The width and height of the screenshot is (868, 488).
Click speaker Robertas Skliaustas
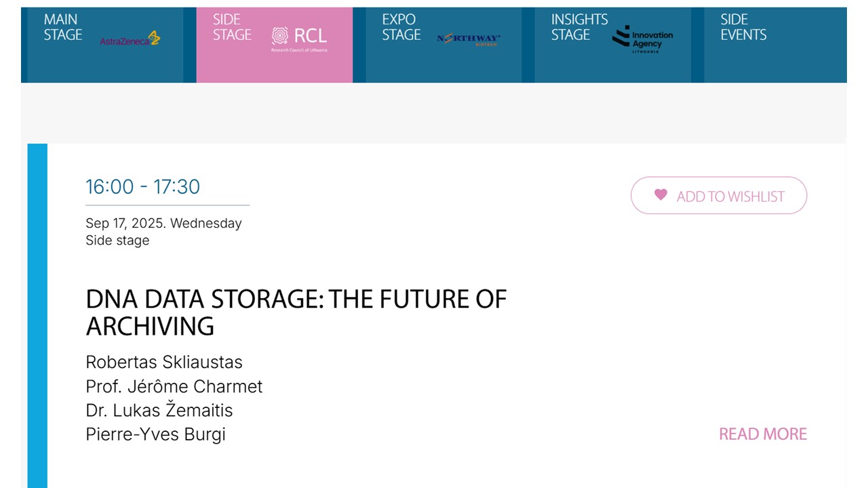point(164,362)
